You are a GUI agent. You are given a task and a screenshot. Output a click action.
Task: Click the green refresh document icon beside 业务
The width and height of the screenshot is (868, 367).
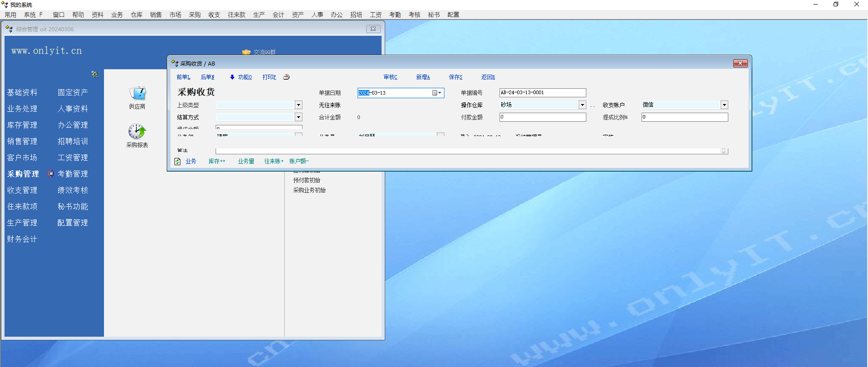(x=178, y=162)
